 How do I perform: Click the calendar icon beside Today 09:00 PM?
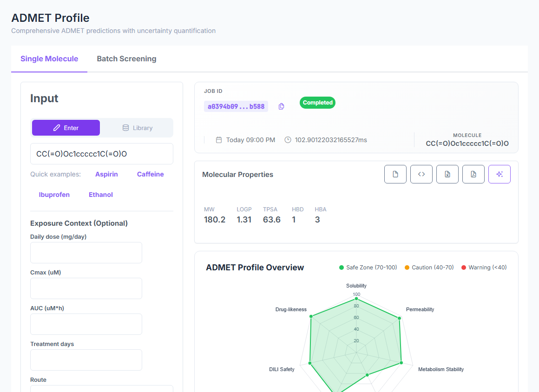tap(219, 140)
